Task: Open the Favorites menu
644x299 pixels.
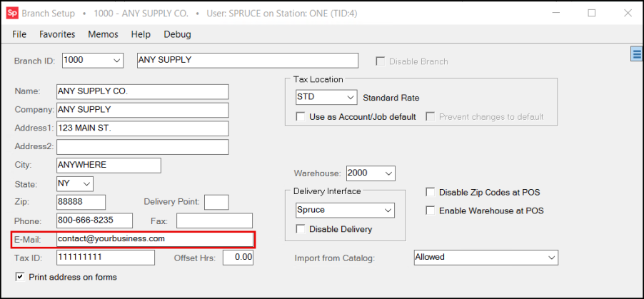Action: point(57,34)
